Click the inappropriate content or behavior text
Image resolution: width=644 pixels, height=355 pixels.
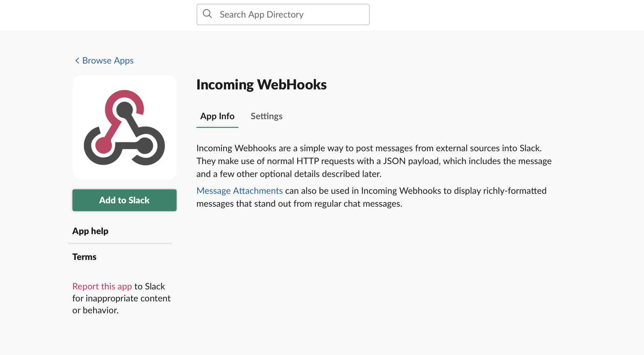(121, 304)
